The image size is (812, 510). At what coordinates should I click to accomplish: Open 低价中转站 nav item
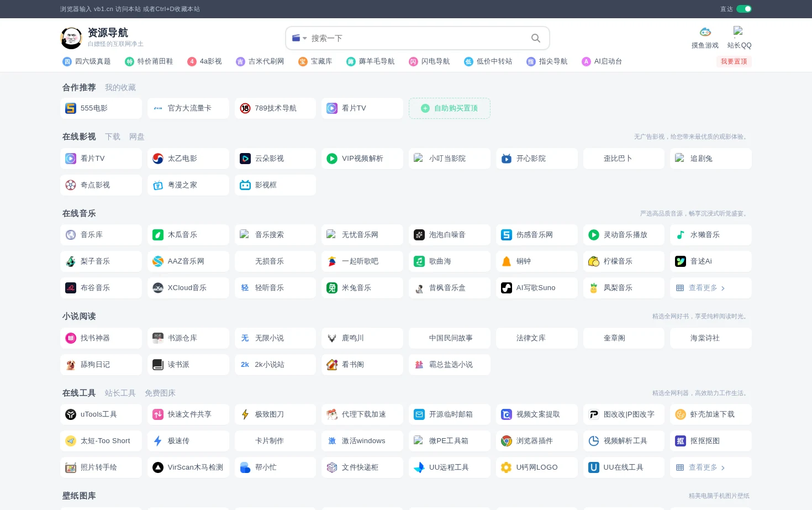pos(488,61)
